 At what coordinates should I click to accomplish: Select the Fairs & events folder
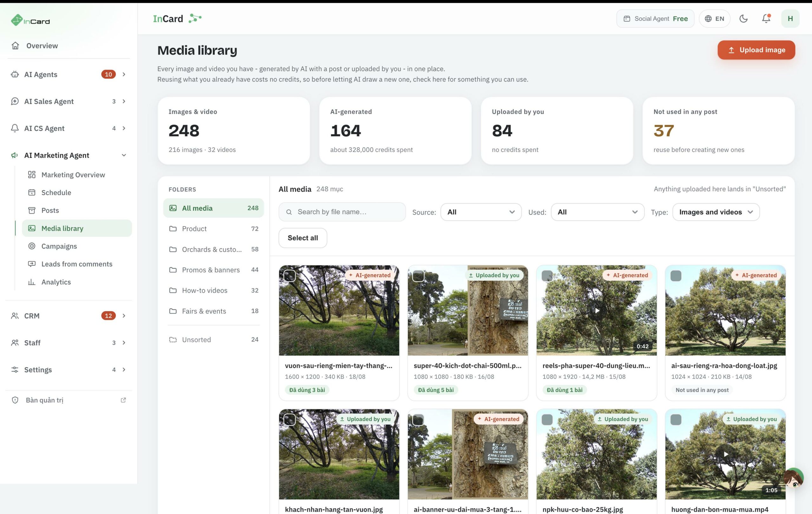pyautogui.click(x=213, y=311)
